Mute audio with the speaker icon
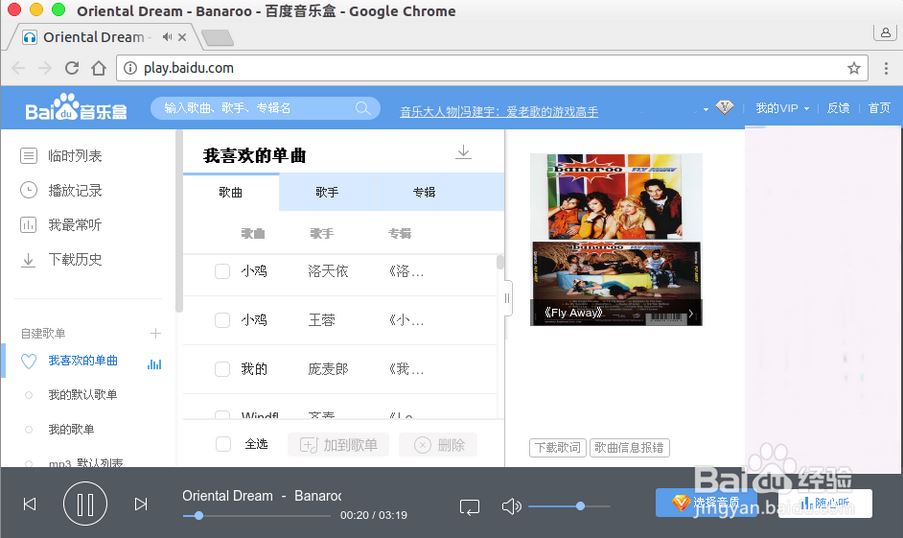903x538 pixels. [x=511, y=506]
